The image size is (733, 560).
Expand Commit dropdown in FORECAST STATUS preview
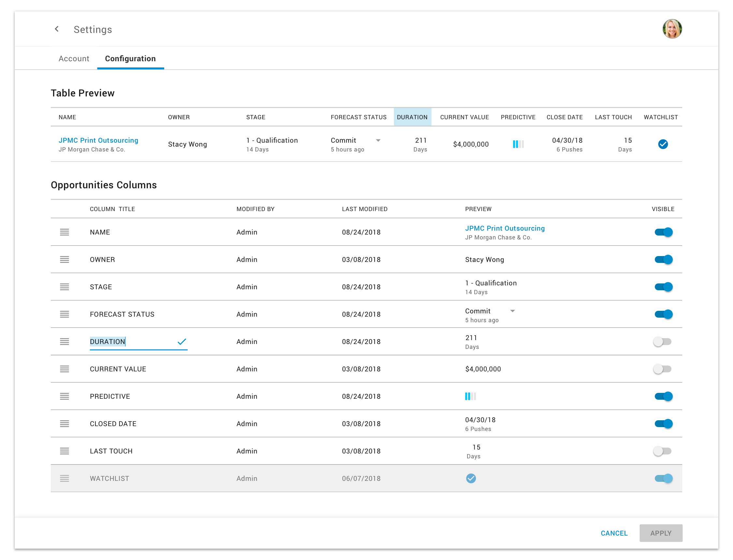(512, 311)
